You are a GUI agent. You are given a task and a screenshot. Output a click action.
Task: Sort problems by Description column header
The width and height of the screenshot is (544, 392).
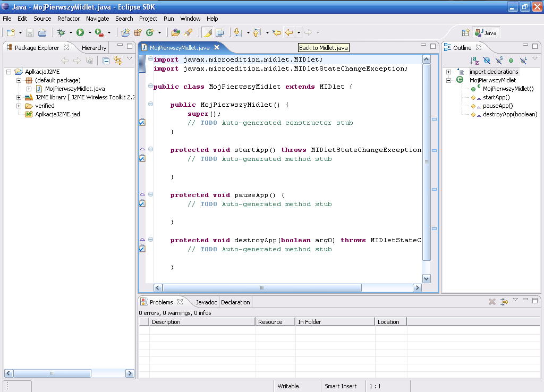click(x=202, y=322)
